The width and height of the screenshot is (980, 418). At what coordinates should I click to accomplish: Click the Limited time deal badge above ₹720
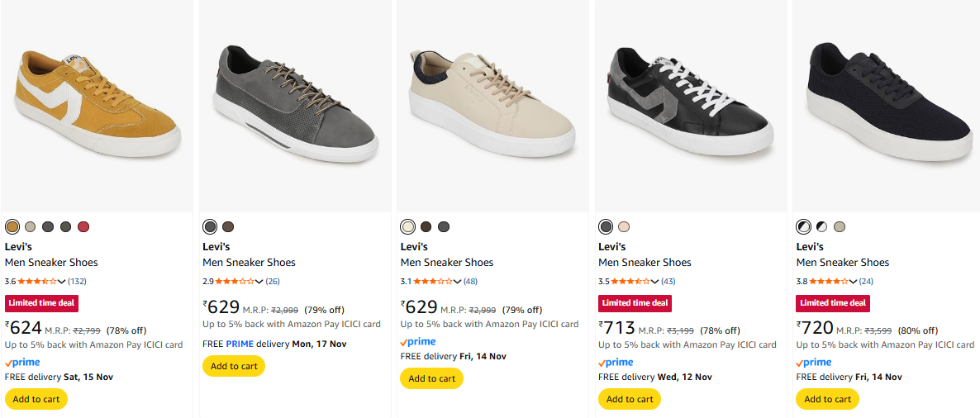click(x=833, y=303)
